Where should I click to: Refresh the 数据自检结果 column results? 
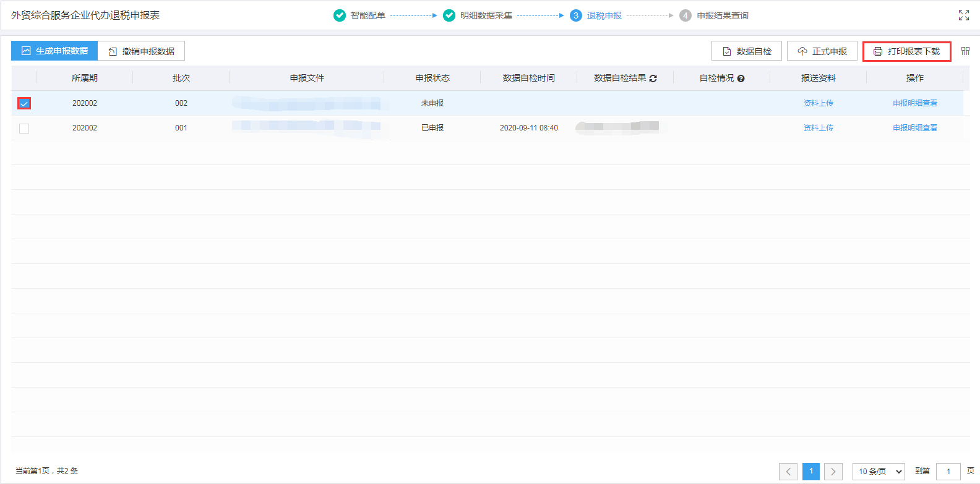coord(653,79)
